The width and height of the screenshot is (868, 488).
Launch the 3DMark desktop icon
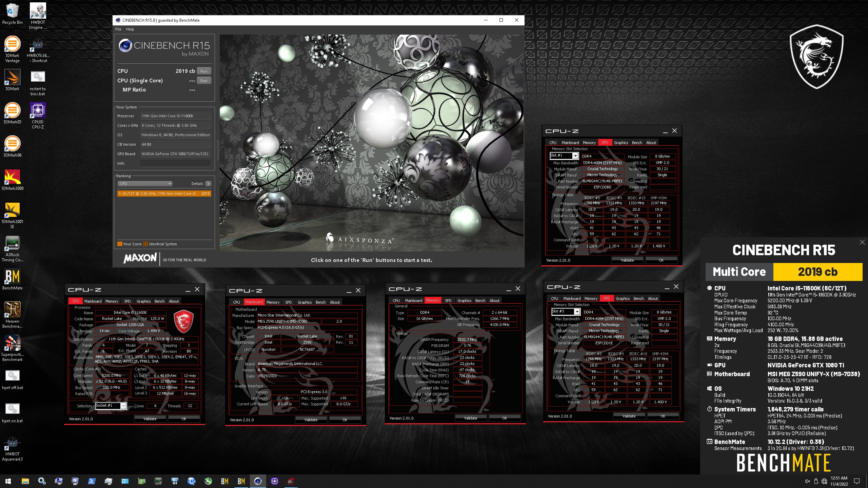(x=12, y=80)
